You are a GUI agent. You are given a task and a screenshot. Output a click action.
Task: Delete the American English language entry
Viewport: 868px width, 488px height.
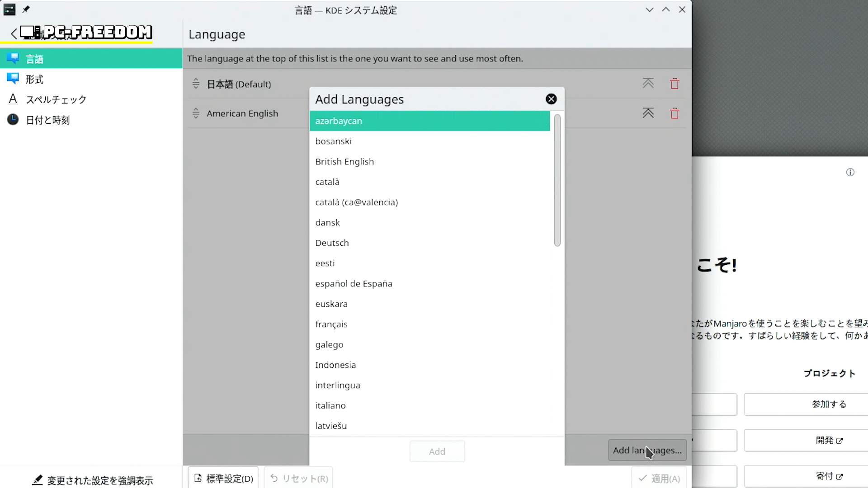point(675,113)
